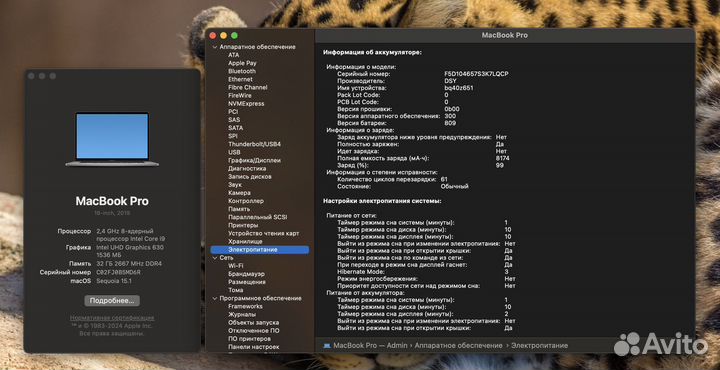Select Apple Pay in the sidebar
Screen dimensions: 720x370
(x=242, y=63)
